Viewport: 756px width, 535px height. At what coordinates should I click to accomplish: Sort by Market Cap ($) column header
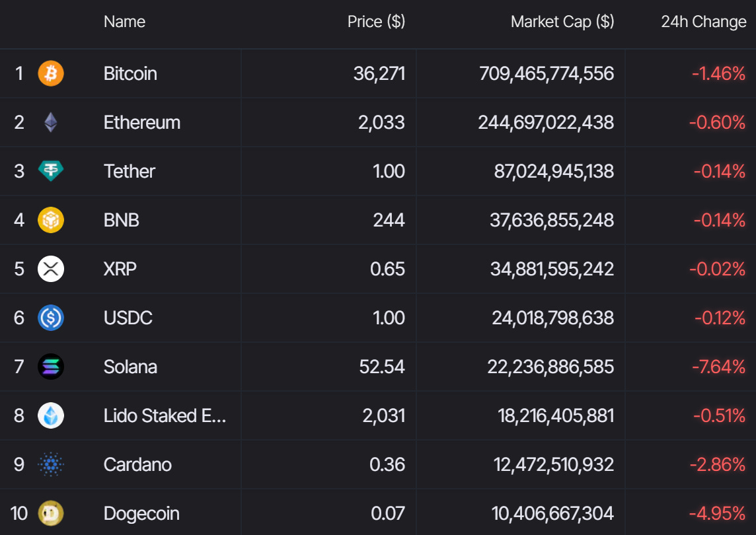pyautogui.click(x=562, y=22)
